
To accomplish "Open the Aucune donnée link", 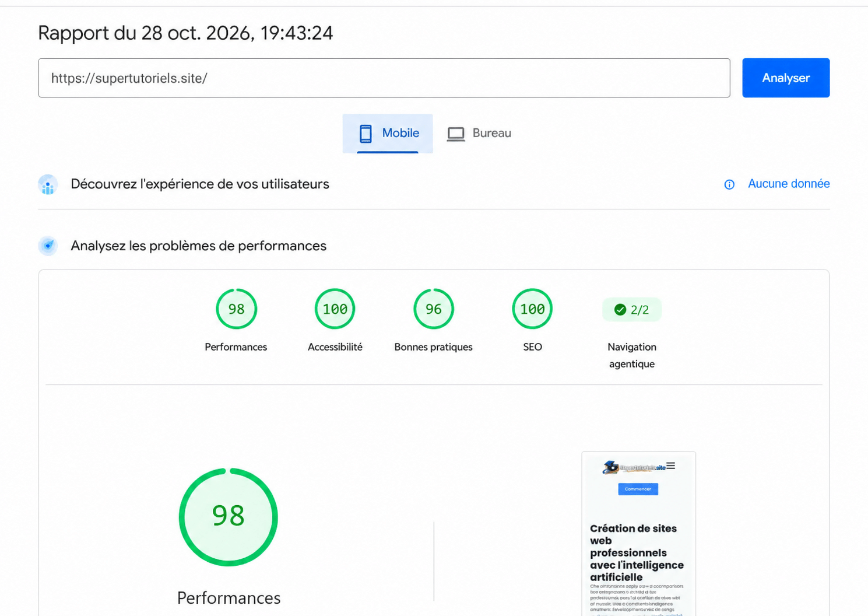I will point(789,184).
